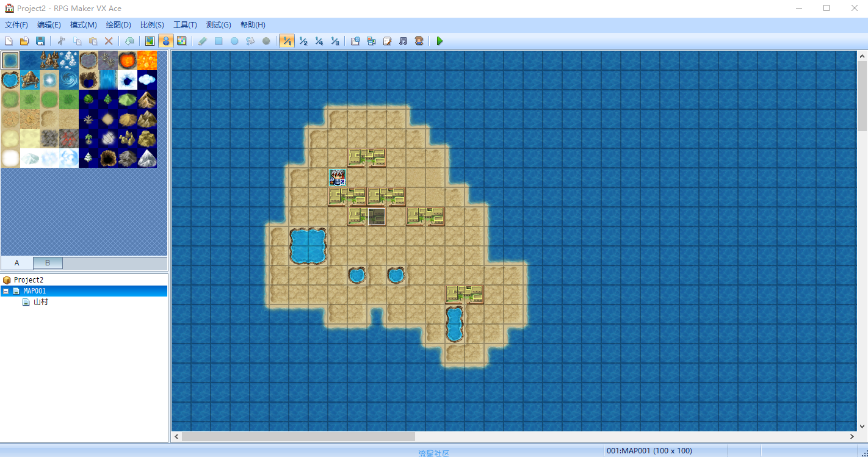This screenshot has width=868, height=457.
Task: Open the Sound Test music note icon
Action: [403, 41]
